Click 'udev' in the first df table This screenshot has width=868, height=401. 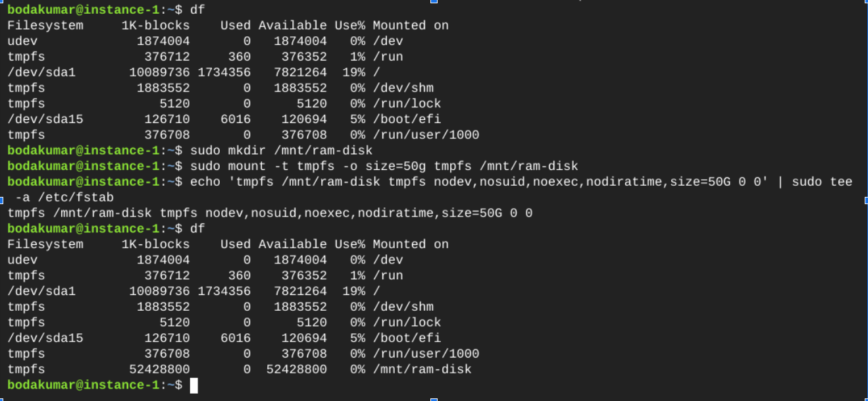click(22, 41)
